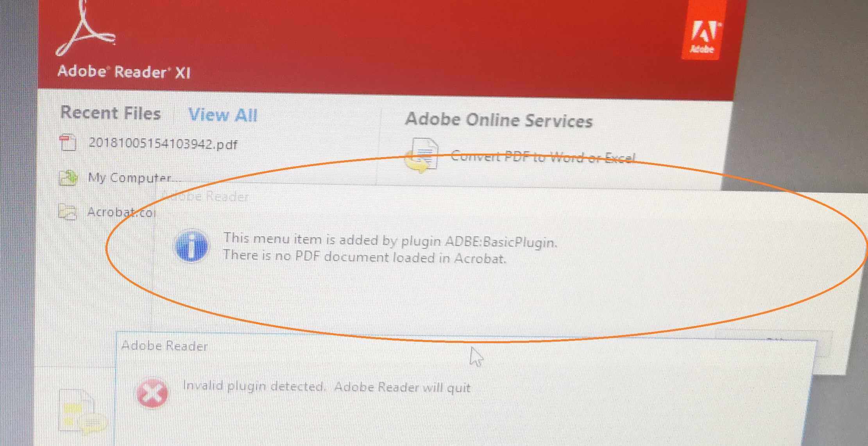
Task: Click the Adobe Online Services heading
Action: pos(499,120)
